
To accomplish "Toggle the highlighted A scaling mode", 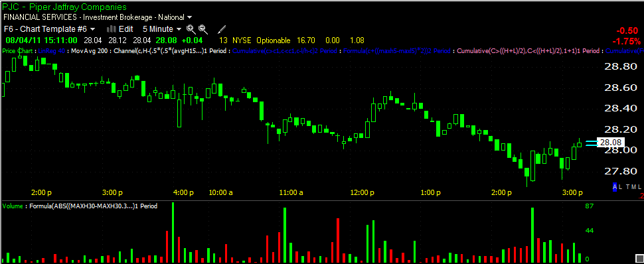I will click(615, 187).
